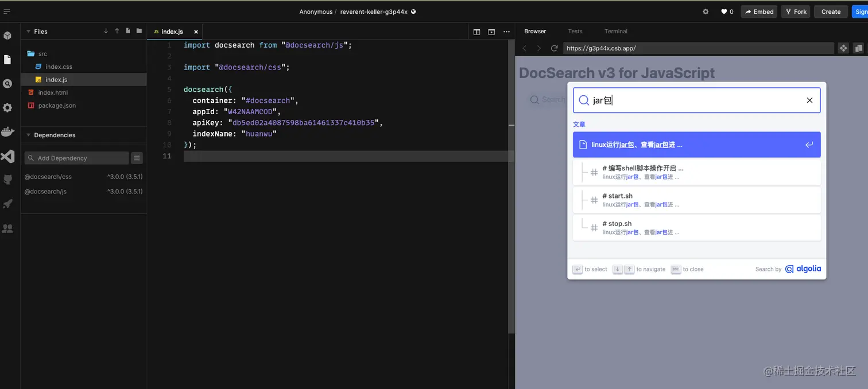Clear the DocSearch query with X

click(x=809, y=100)
